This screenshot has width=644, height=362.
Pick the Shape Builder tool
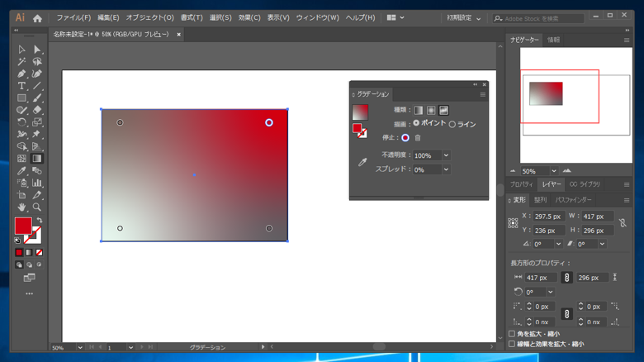point(21,146)
